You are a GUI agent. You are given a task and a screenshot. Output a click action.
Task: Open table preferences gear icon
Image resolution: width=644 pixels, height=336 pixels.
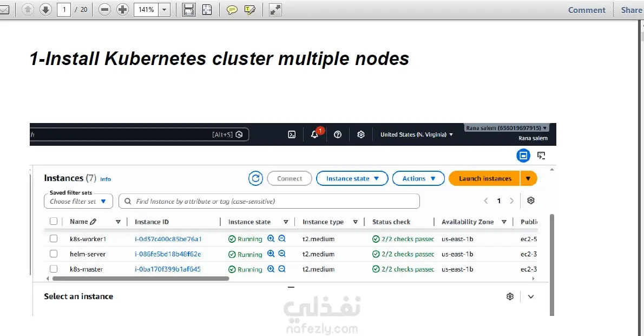(531, 201)
